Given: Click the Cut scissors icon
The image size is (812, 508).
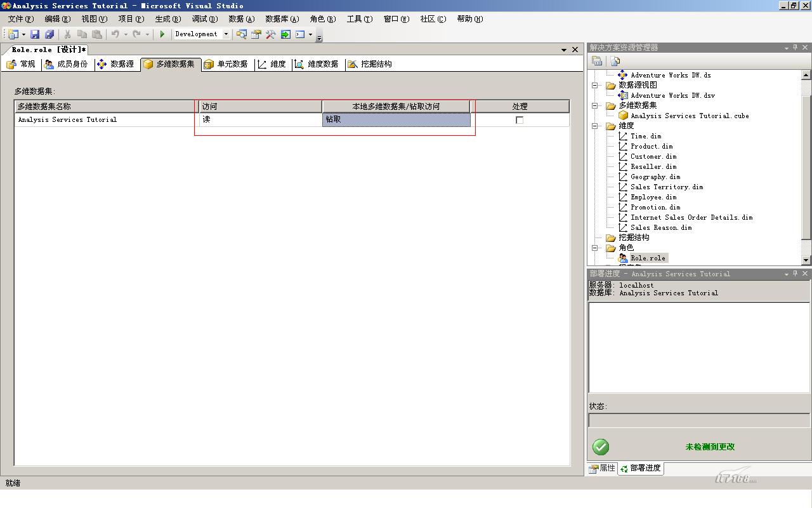Looking at the screenshot, I should [x=67, y=34].
